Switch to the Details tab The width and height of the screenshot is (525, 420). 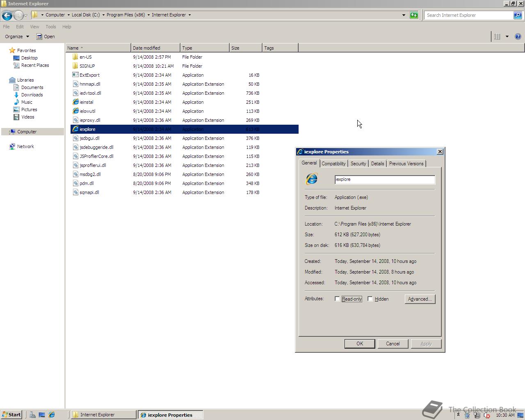pos(377,164)
